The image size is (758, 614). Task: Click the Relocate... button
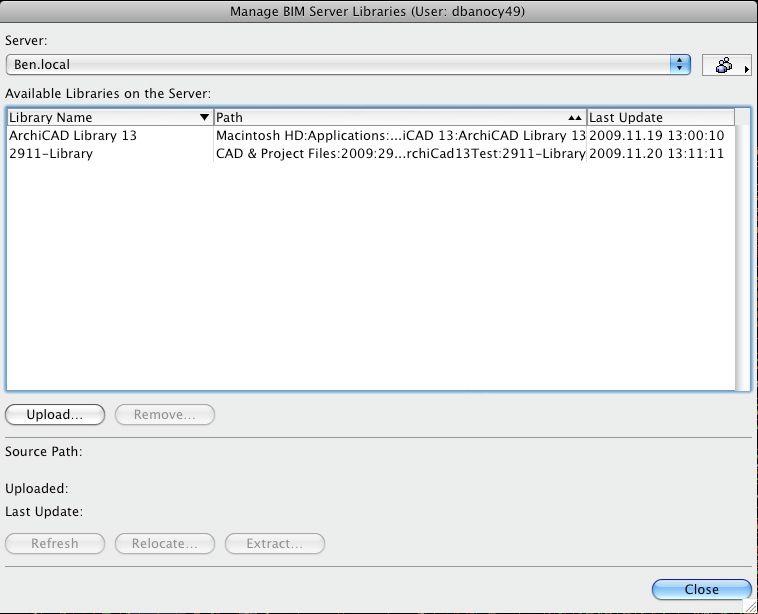[165, 543]
